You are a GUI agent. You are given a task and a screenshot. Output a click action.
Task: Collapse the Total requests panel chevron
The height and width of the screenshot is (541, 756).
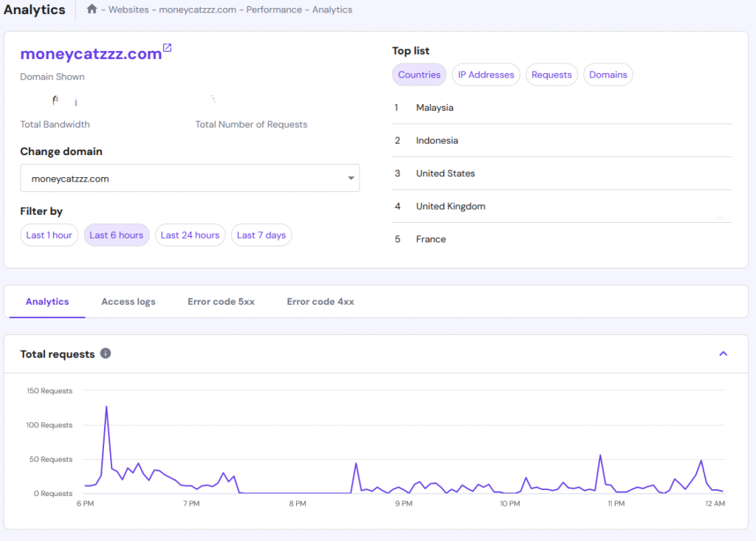[723, 354]
